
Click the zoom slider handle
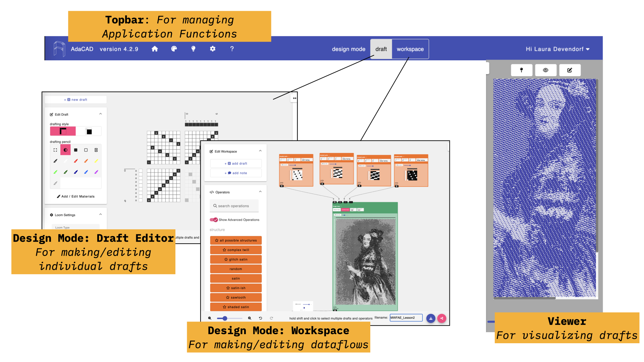tap(225, 318)
